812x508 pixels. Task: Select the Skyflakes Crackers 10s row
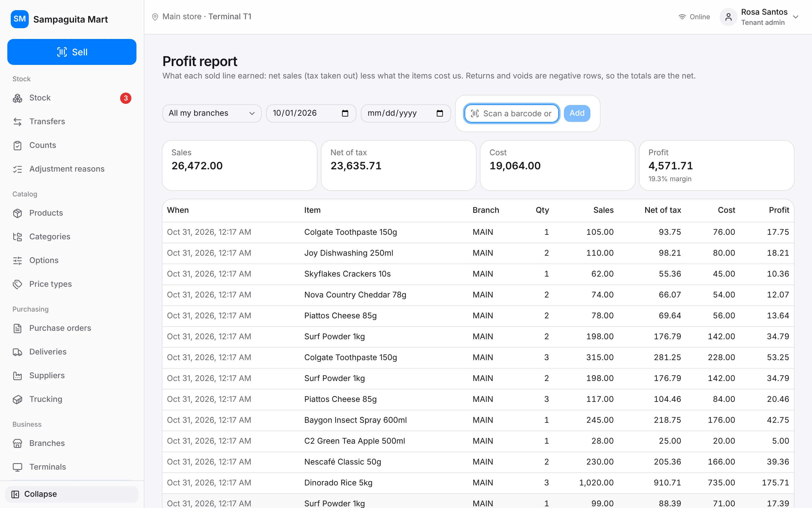[x=478, y=274]
